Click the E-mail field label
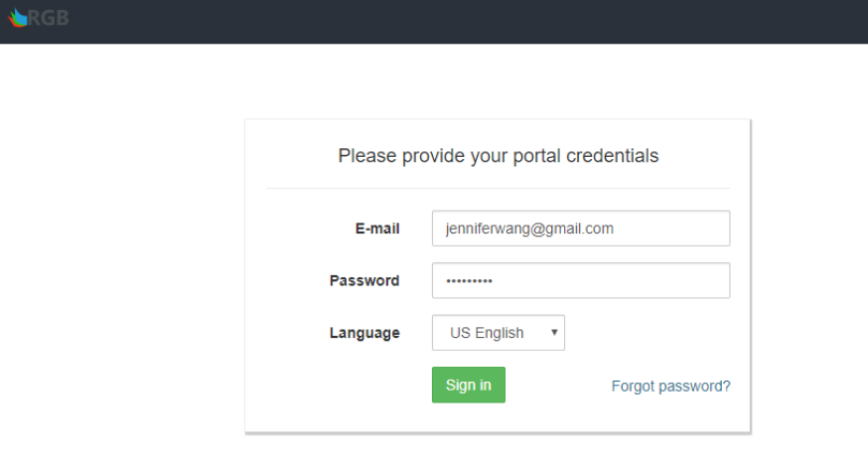The image size is (868, 476). point(377,229)
